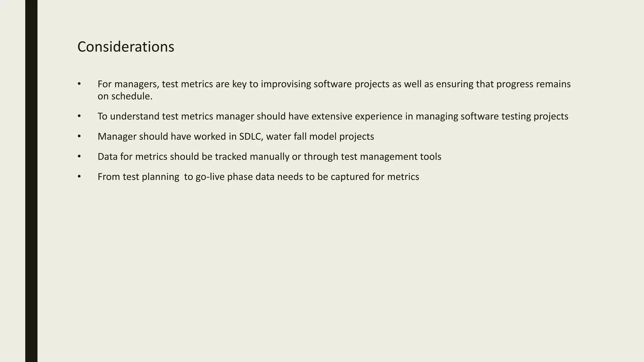Image resolution: width=644 pixels, height=362 pixels.
Task: Click the bullet marker before "Manager should have"
Action: click(x=79, y=136)
